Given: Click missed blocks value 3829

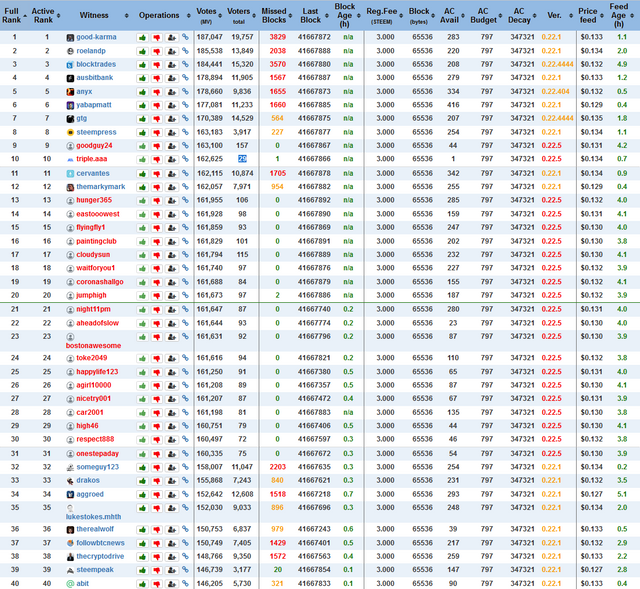Looking at the screenshot, I should [278, 37].
